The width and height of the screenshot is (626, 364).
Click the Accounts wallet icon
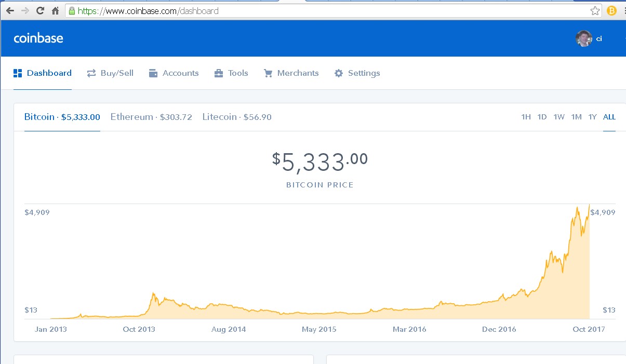click(x=153, y=73)
